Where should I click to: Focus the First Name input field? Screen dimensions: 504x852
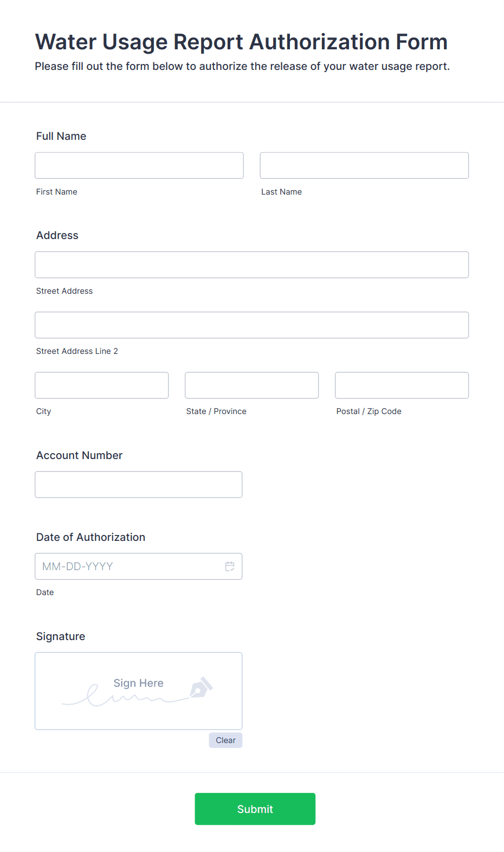pyautogui.click(x=139, y=165)
